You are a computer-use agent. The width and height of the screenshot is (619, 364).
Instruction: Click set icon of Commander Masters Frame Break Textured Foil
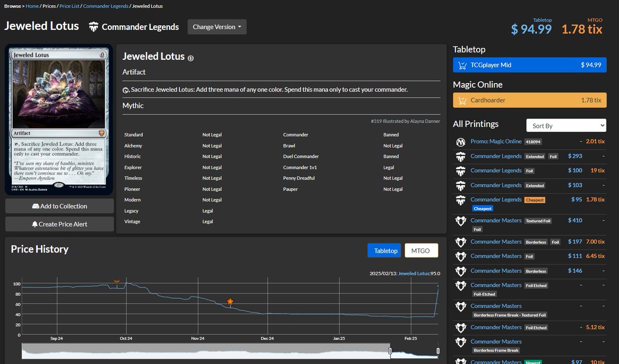pyautogui.click(x=461, y=307)
